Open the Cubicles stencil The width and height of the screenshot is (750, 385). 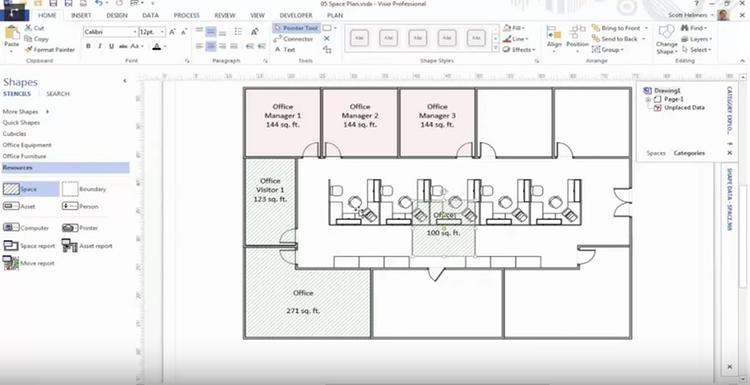(x=14, y=134)
